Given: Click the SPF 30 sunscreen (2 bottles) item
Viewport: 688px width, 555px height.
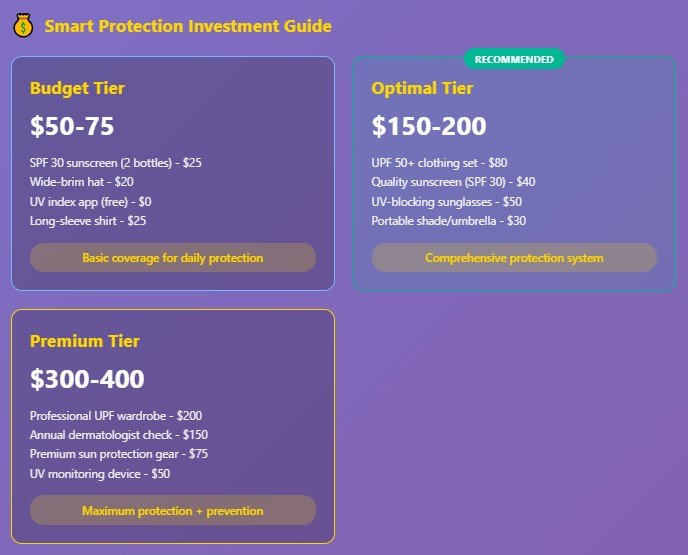Looking at the screenshot, I should (116, 163).
